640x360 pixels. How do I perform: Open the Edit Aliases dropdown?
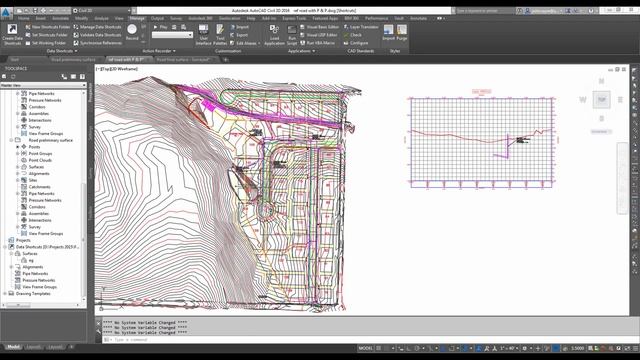coord(245,43)
